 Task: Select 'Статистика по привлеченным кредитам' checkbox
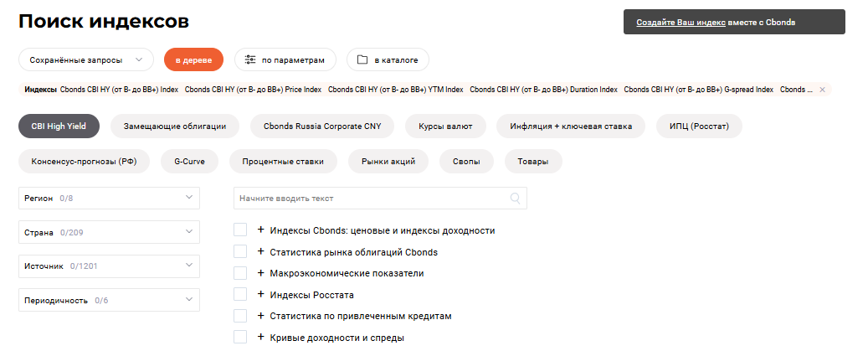[240, 316]
